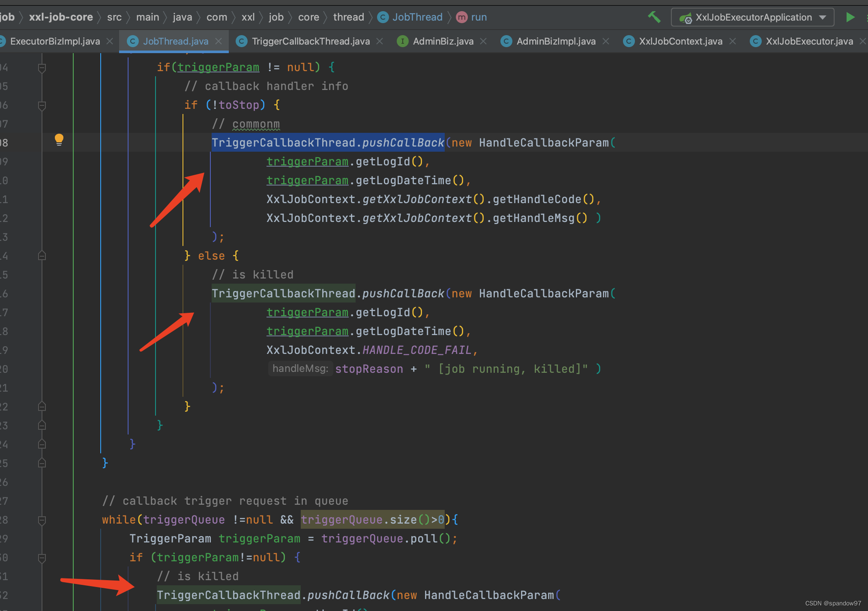
Task: Collapse the while(triggerQueue) loop fold marker
Action: 42,520
